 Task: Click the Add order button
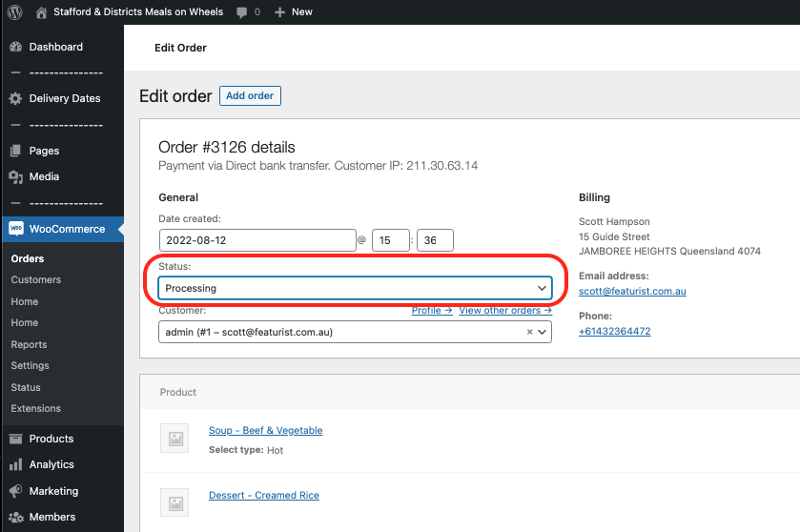pos(250,96)
